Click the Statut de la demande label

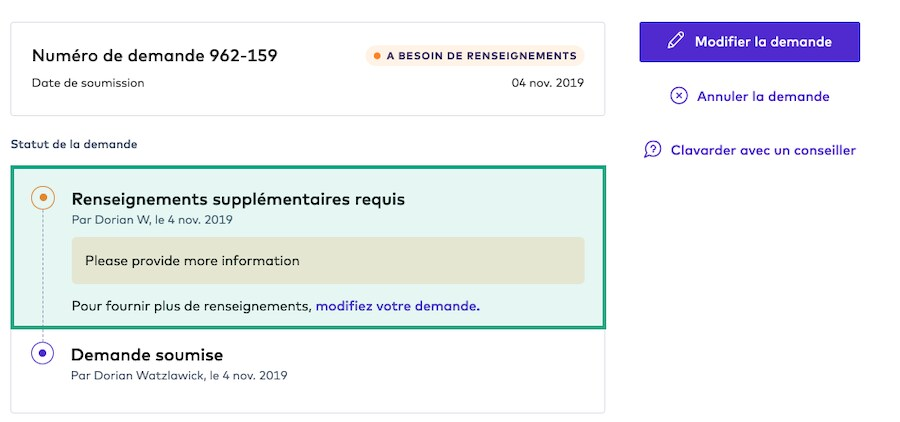[74, 144]
